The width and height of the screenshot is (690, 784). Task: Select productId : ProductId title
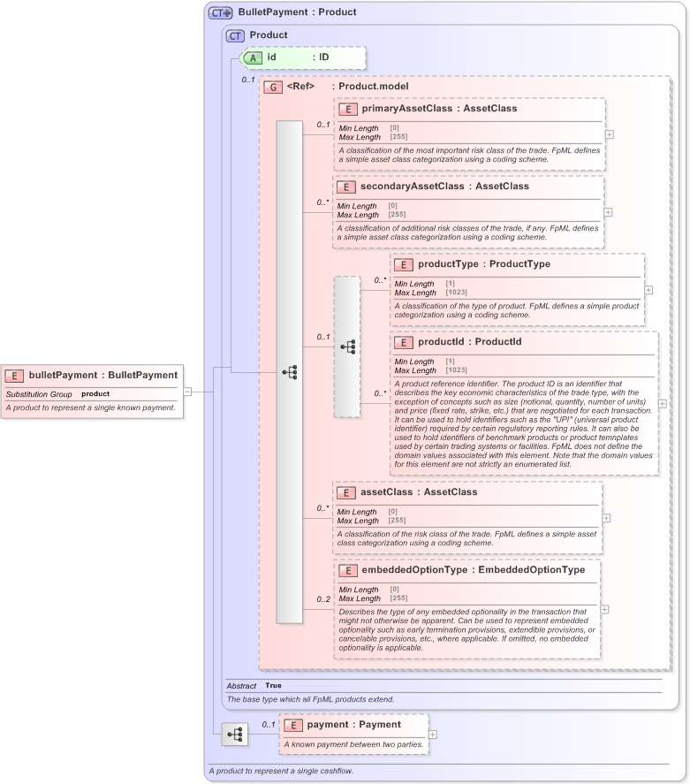pyautogui.click(x=470, y=341)
